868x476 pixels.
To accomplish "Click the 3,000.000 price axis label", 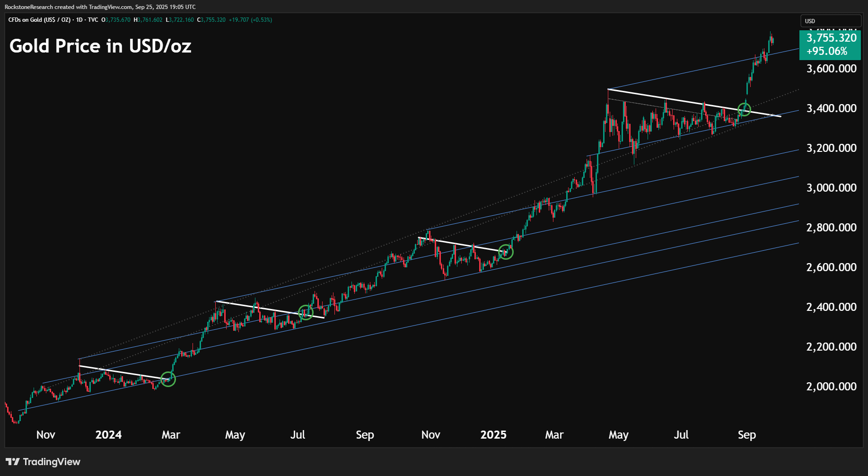I will point(831,188).
